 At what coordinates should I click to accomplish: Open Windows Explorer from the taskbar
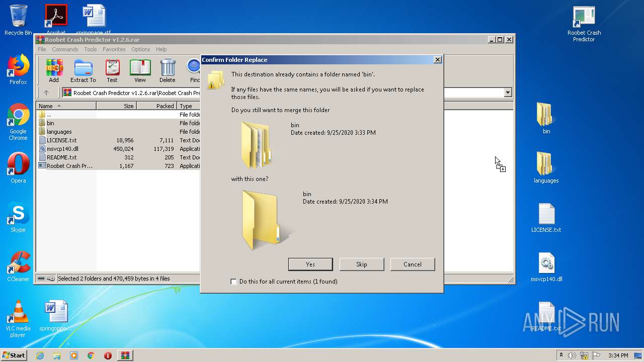(x=57, y=355)
